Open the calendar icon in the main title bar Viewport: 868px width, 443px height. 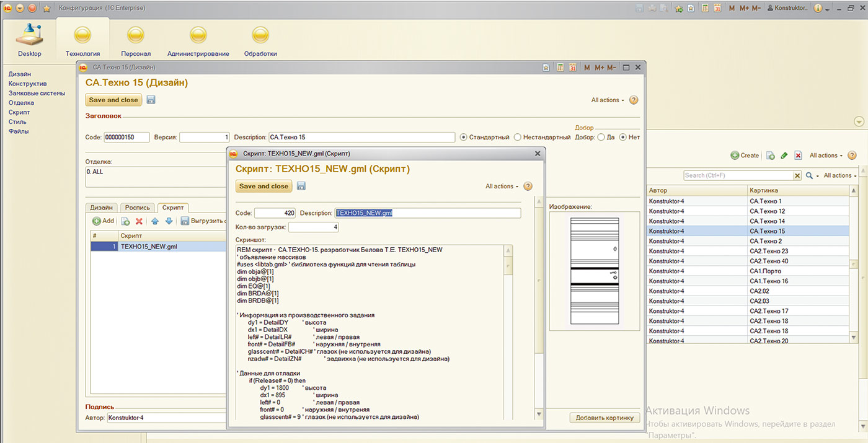tap(717, 8)
